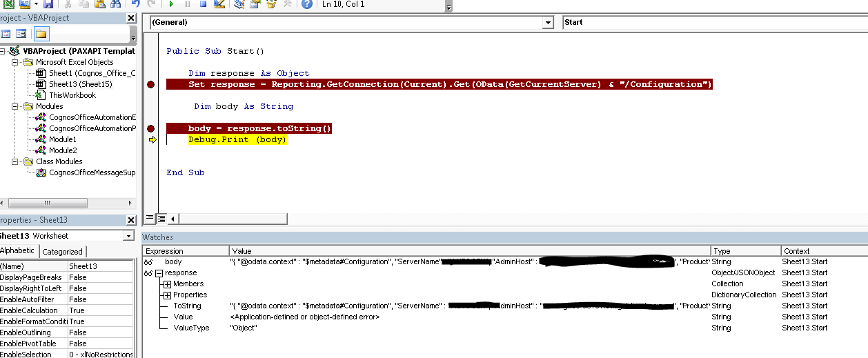Screen dimensions: 868x358
Task: Click the Procedure View button
Action: tap(150, 219)
